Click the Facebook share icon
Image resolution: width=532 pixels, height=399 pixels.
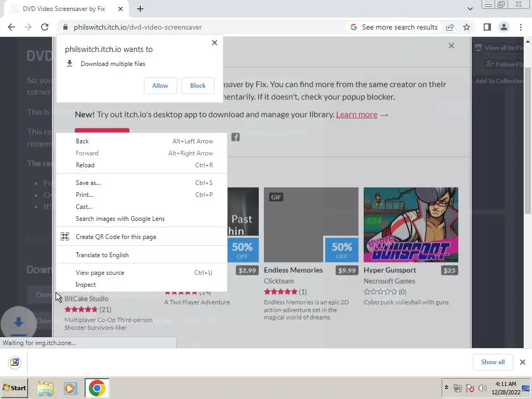pos(235,137)
